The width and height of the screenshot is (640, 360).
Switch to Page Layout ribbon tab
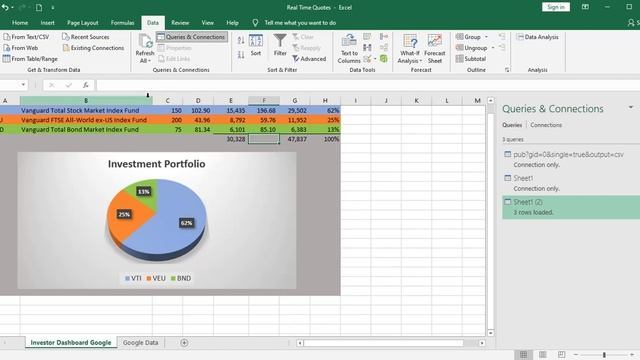pos(82,23)
